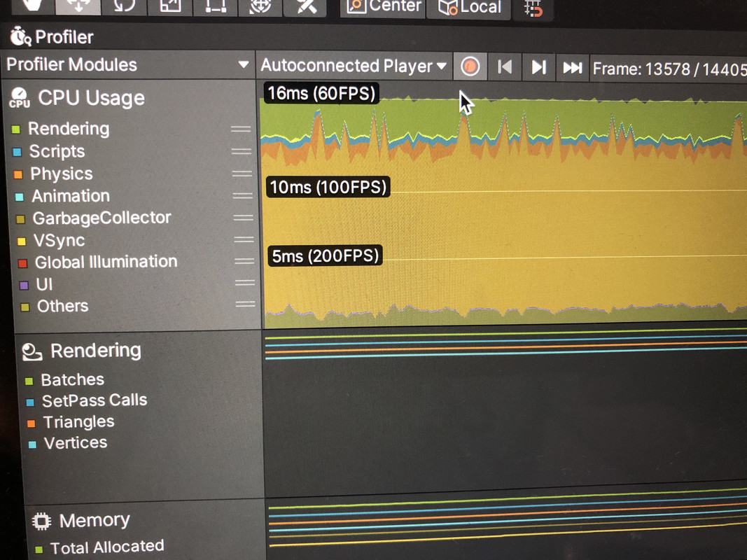Grab the GarbageCollector row reorder handle
Screen dimensions: 747x560
click(243, 218)
